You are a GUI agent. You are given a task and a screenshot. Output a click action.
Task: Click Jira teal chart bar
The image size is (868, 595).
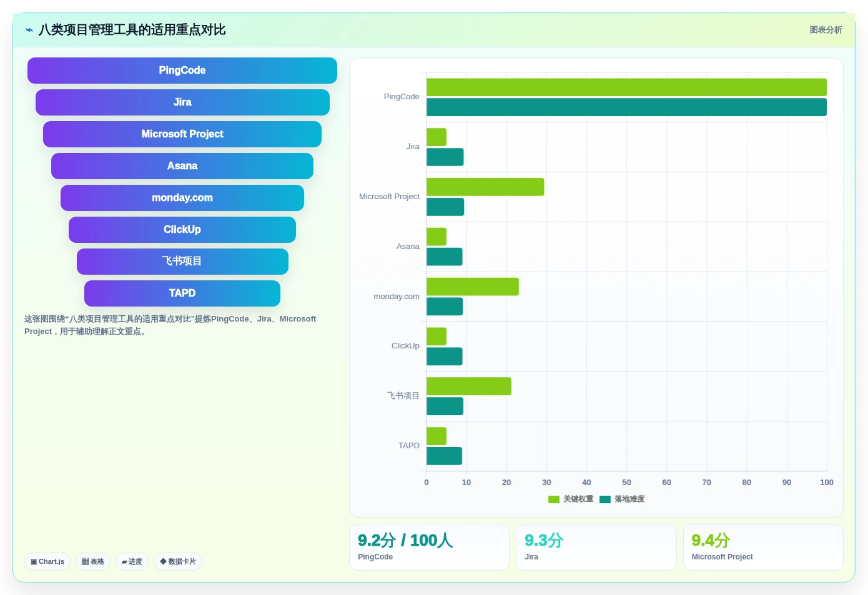445,157
